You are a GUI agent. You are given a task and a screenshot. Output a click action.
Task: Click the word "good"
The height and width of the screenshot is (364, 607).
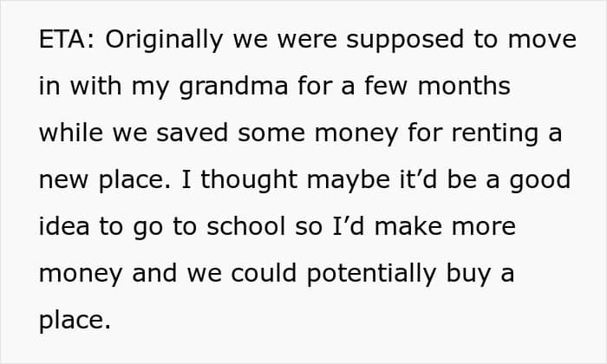pyautogui.click(x=539, y=181)
